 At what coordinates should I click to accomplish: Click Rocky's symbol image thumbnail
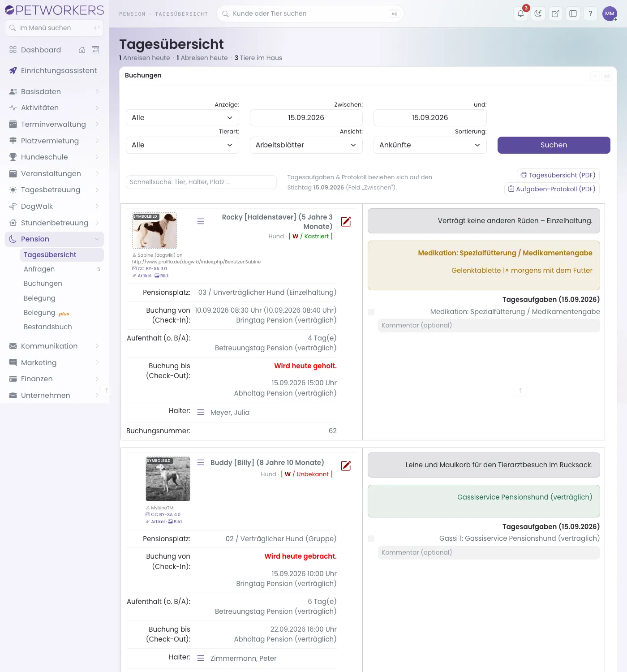(x=155, y=230)
